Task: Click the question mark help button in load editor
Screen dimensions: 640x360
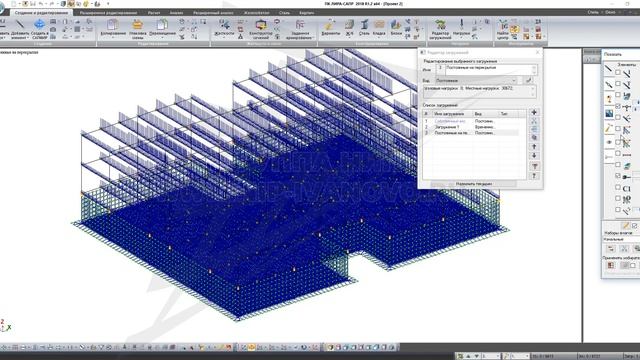Action: coord(534,176)
